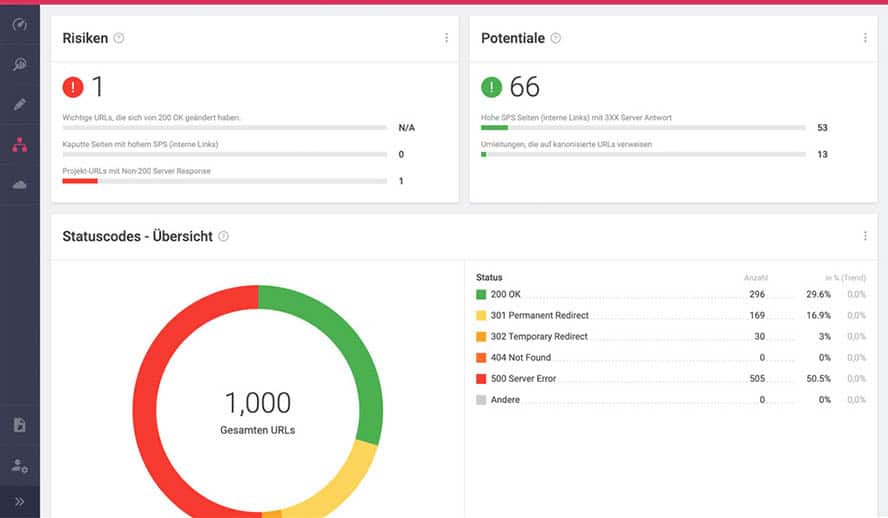Open the dashboard speedometer icon in sidebar
This screenshot has width=888, height=518.
pos(20,25)
